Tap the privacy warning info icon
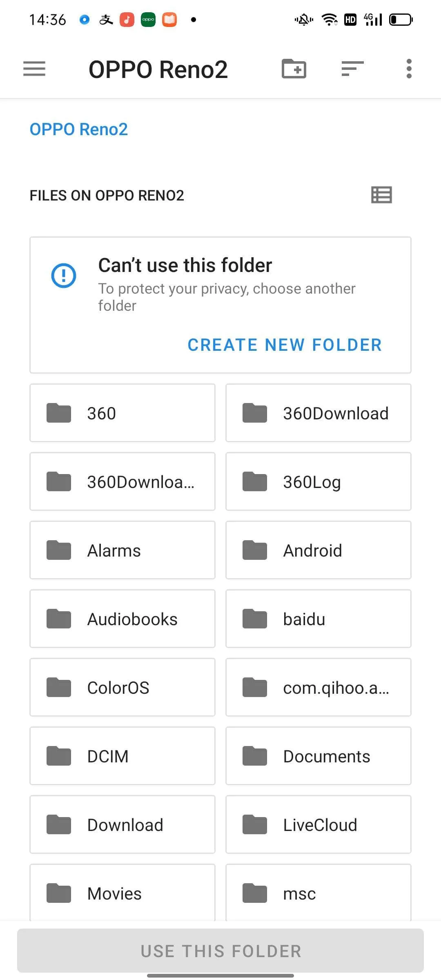The height and width of the screenshot is (980, 441). point(63,276)
